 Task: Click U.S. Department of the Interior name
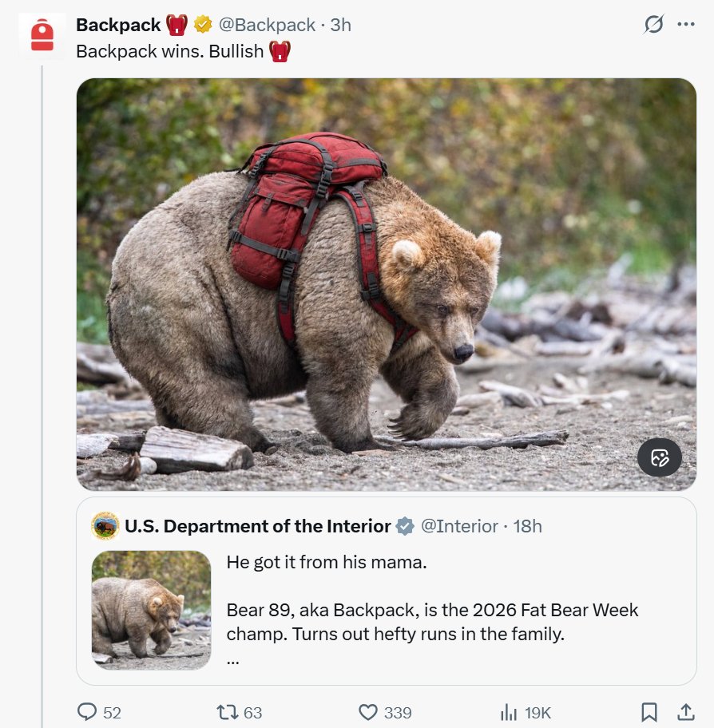[257, 526]
